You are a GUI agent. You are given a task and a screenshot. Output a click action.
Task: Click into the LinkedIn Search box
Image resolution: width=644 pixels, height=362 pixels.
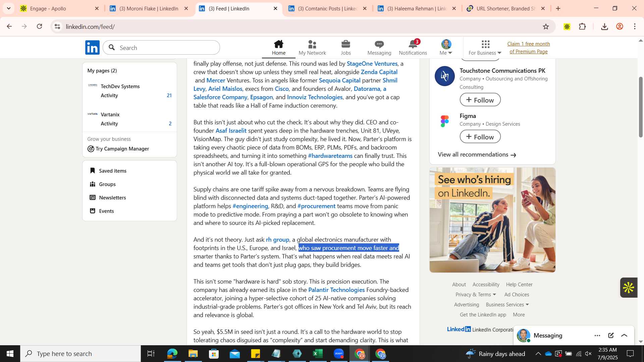[161, 48]
